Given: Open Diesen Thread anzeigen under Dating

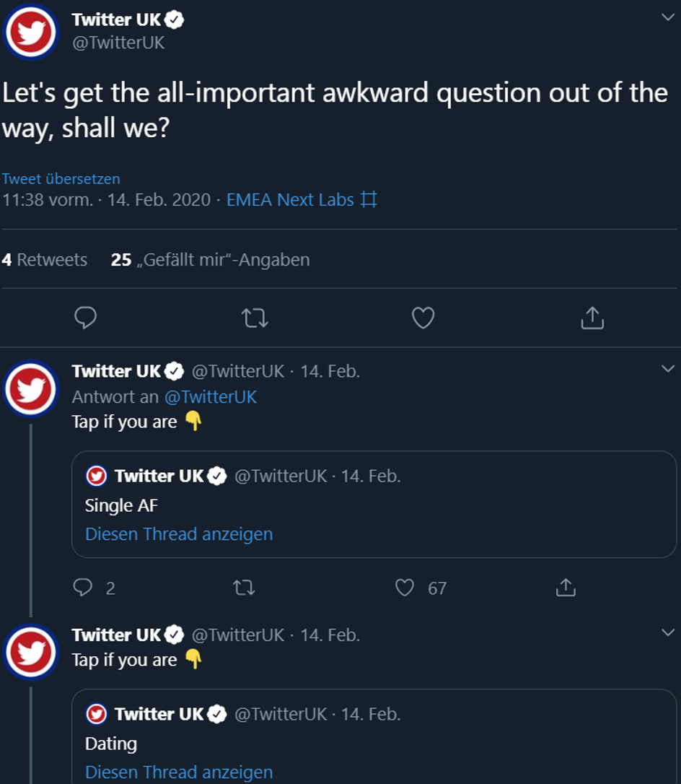Looking at the screenshot, I should (179, 772).
